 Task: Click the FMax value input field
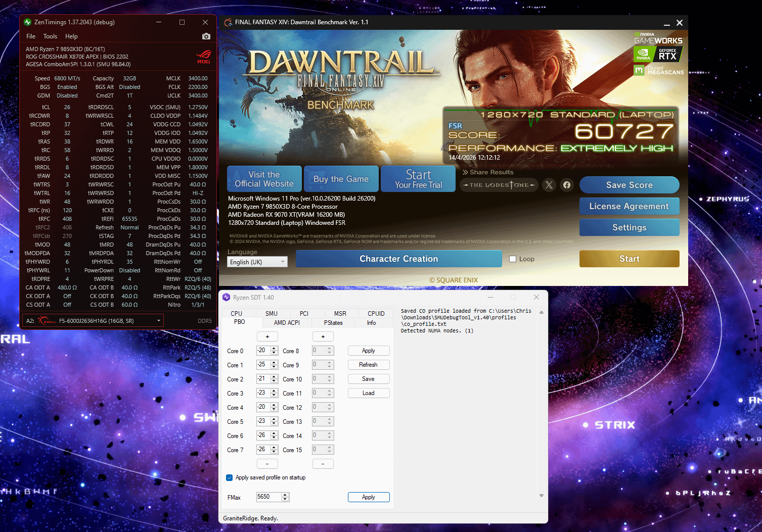268,497
